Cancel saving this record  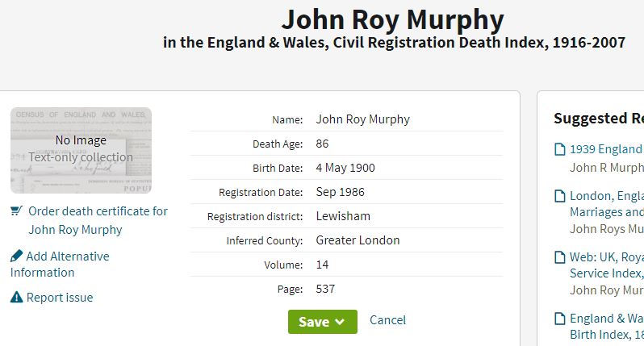(387, 320)
